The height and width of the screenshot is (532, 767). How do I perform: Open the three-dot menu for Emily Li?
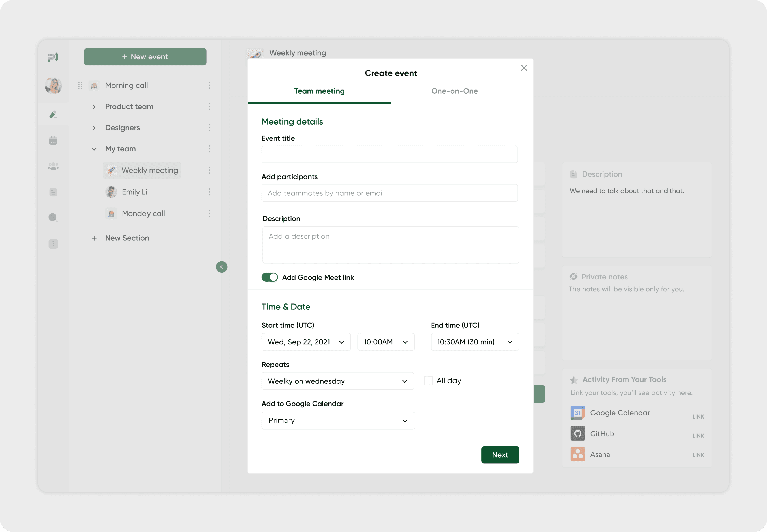click(x=209, y=192)
